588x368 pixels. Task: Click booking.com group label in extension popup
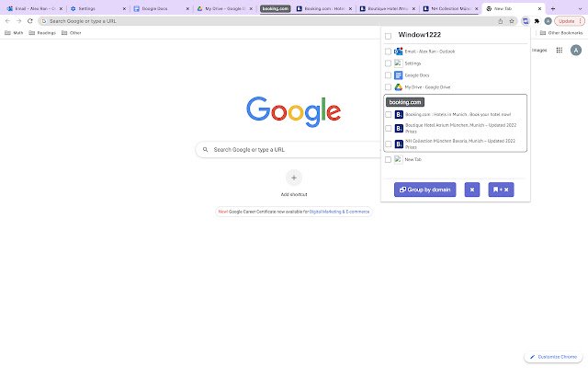click(x=405, y=102)
